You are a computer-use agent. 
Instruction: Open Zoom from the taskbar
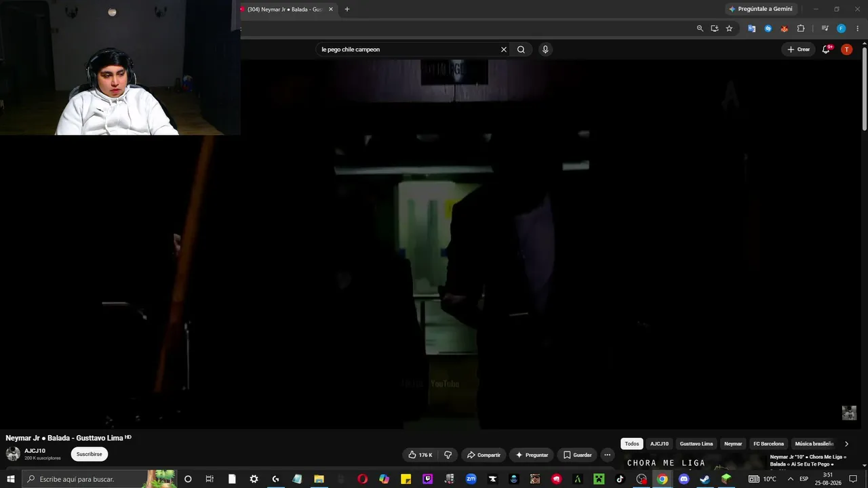pyautogui.click(x=471, y=479)
